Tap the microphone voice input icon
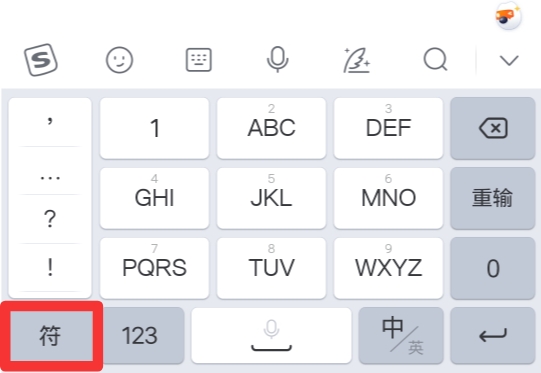Image resolution: width=541 pixels, height=373 pixels. (278, 59)
